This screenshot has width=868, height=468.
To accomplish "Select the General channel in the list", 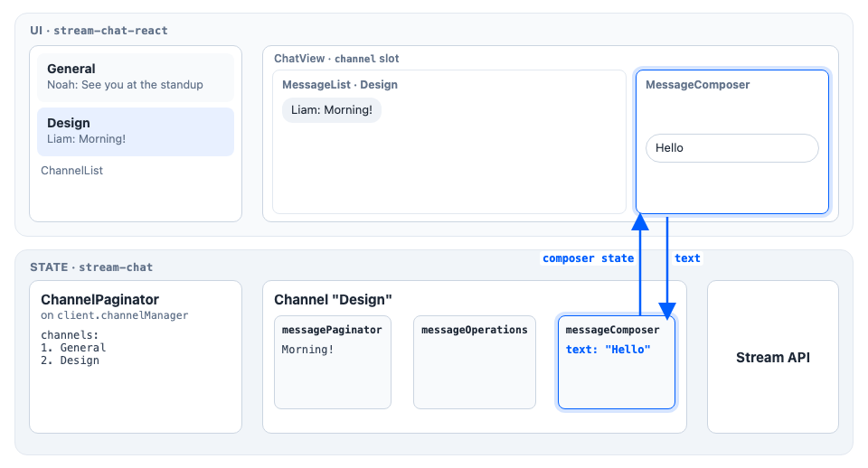I will pos(135,78).
